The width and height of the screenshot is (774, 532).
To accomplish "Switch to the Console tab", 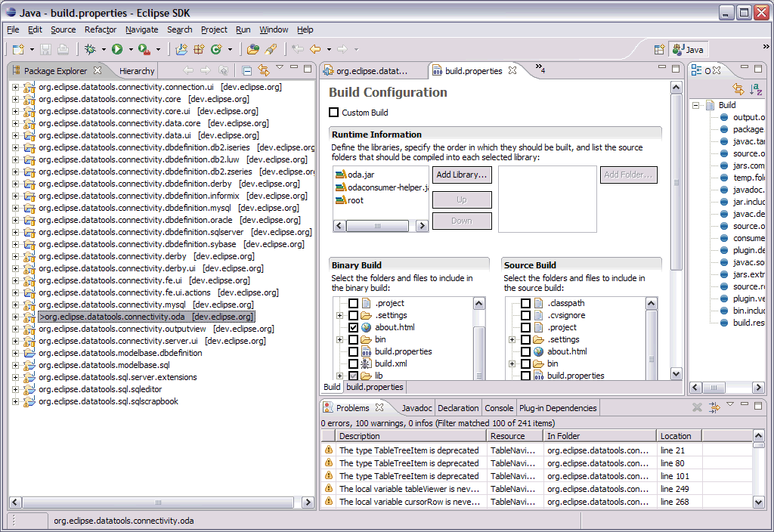I will pos(499,408).
